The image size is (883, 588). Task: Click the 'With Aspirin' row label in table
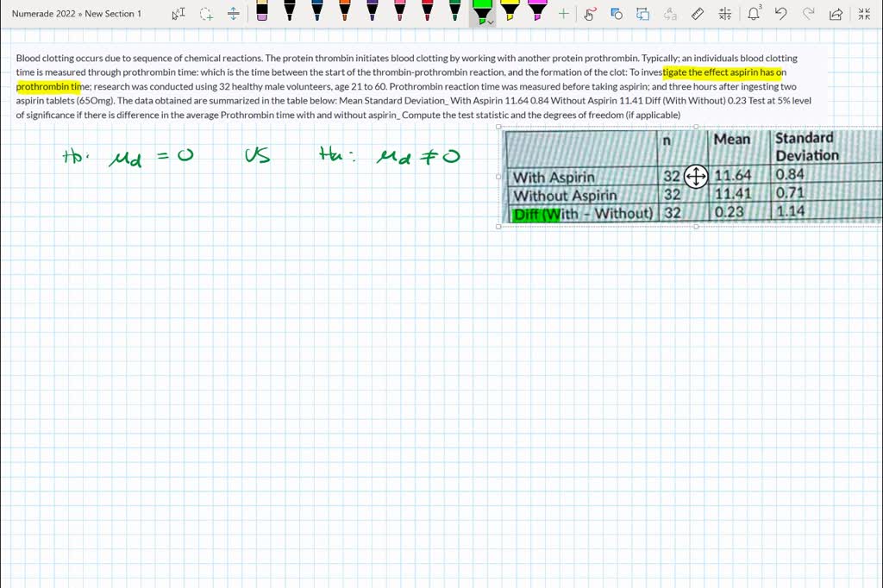(x=554, y=178)
